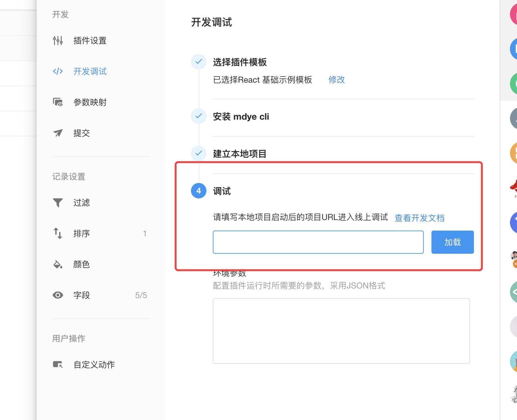Click the funnel filter icon

58,203
